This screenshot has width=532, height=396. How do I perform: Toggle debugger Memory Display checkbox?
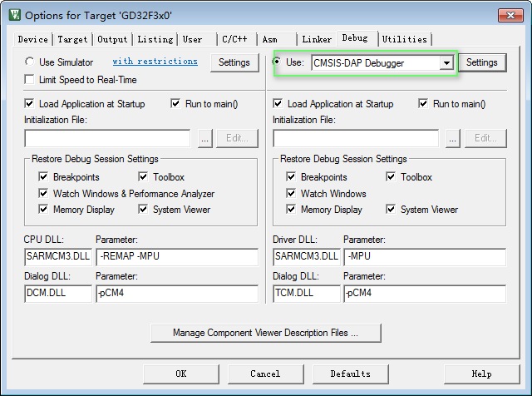click(x=291, y=209)
